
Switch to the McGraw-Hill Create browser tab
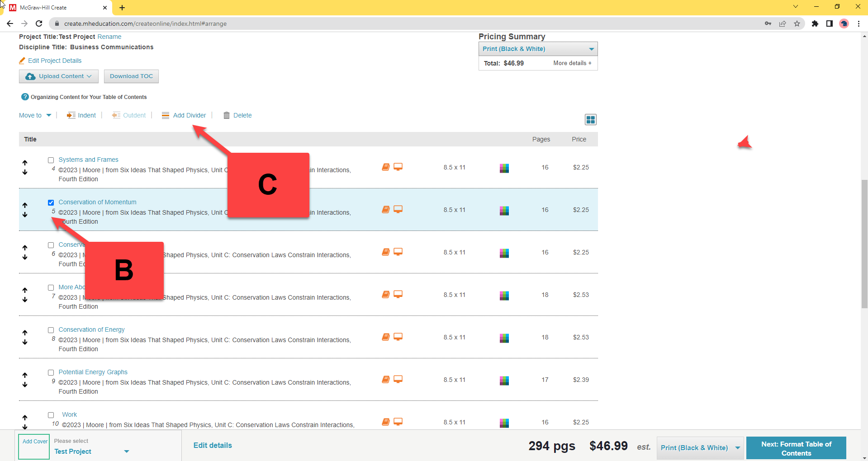point(54,8)
